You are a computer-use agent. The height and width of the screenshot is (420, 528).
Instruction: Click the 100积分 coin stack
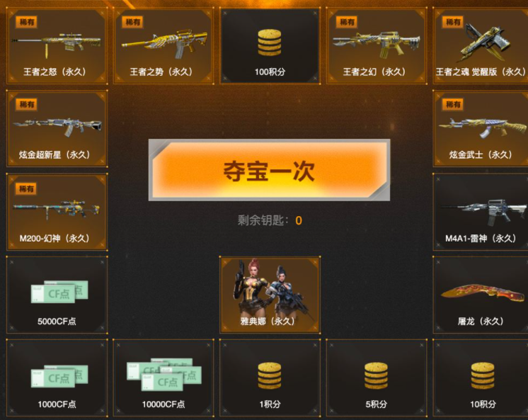(x=270, y=46)
